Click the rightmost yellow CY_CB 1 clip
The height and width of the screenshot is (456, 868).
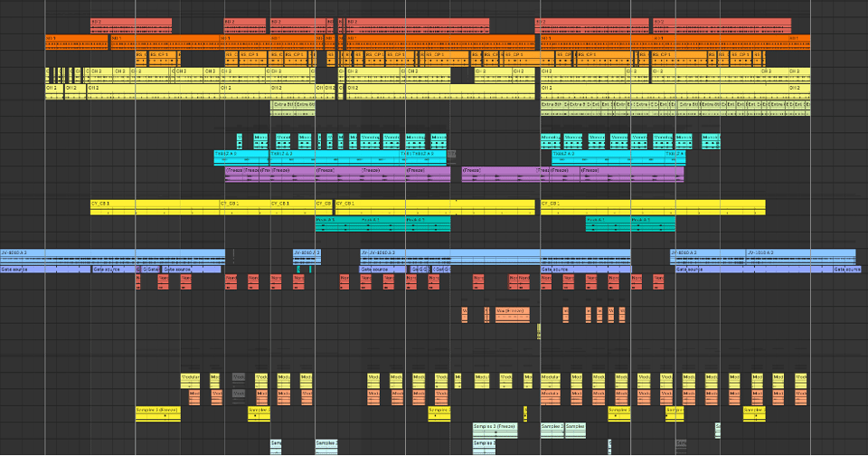652,204
